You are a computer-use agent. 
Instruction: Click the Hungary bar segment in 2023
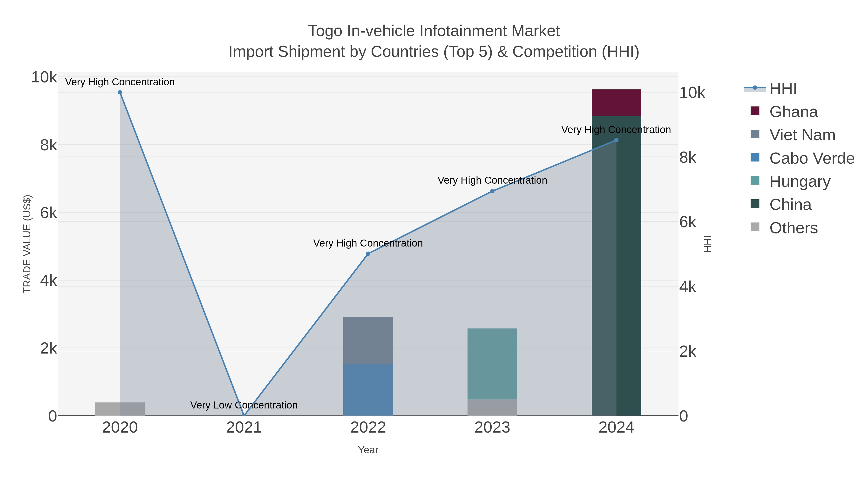click(492, 364)
